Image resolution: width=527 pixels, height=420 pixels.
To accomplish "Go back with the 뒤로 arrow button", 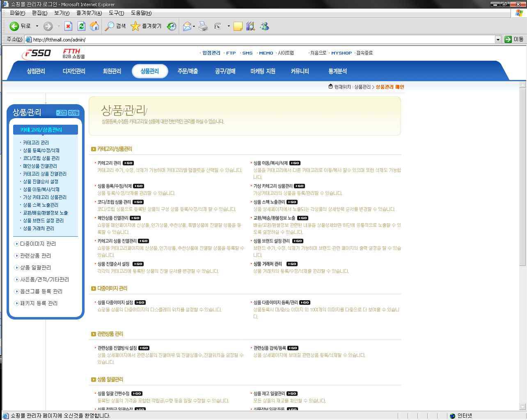I will tap(20, 26).
